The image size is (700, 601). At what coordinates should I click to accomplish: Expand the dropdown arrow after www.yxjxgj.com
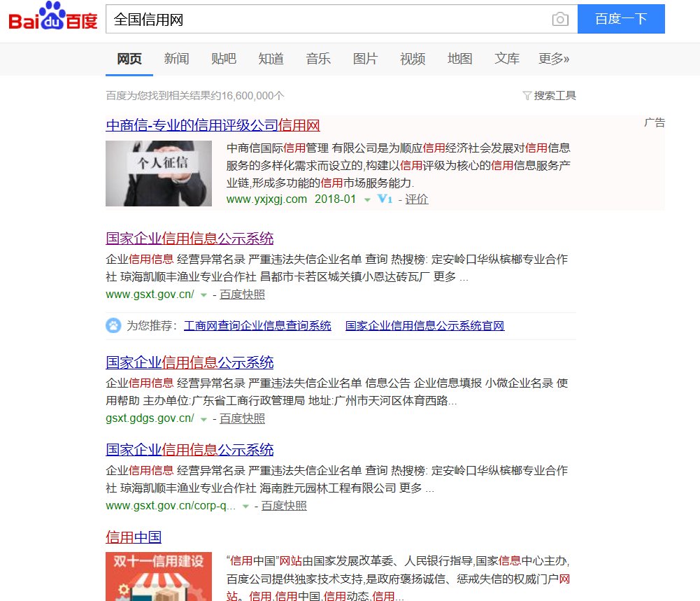pos(367,199)
